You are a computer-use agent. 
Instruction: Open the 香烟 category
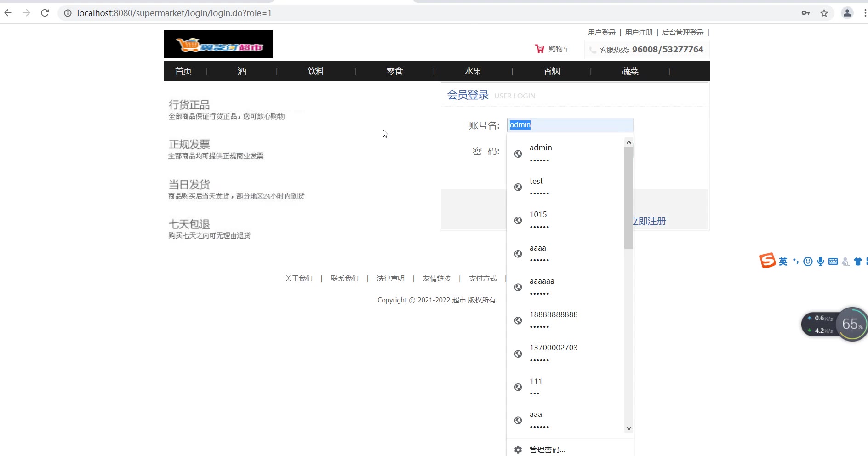click(552, 71)
